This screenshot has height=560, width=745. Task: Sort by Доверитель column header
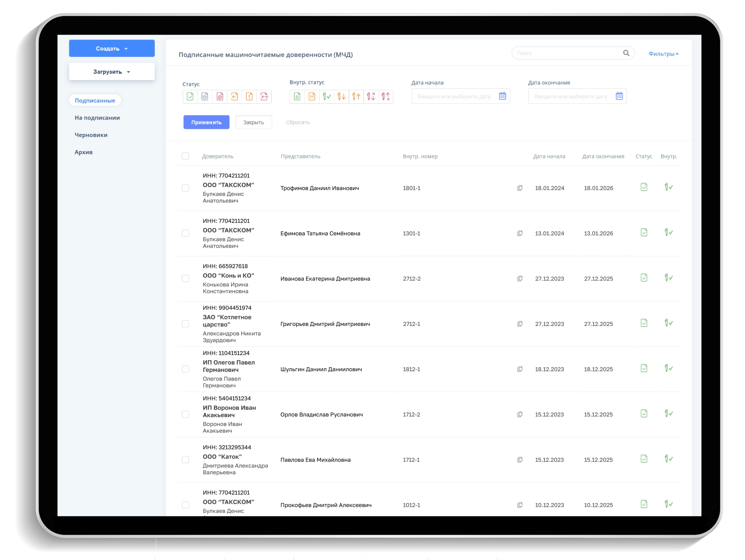click(218, 156)
